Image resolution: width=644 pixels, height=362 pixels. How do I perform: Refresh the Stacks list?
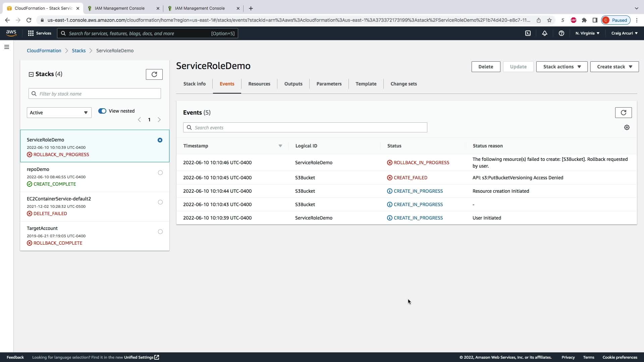(x=154, y=74)
